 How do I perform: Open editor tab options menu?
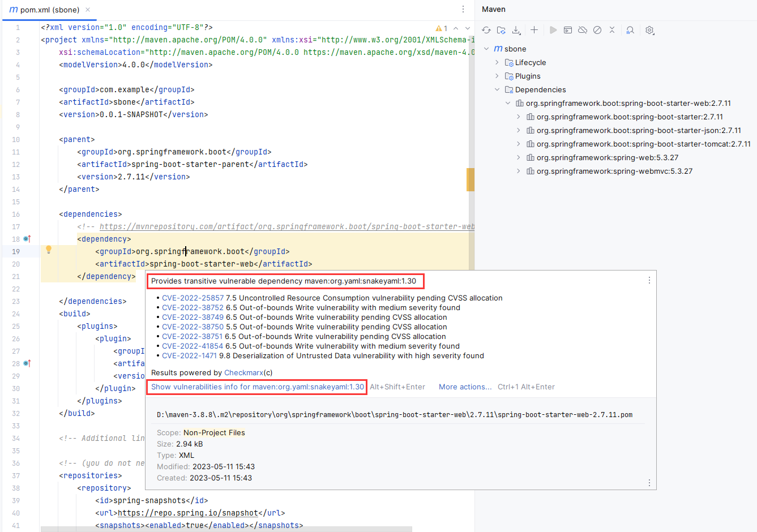coord(463,9)
